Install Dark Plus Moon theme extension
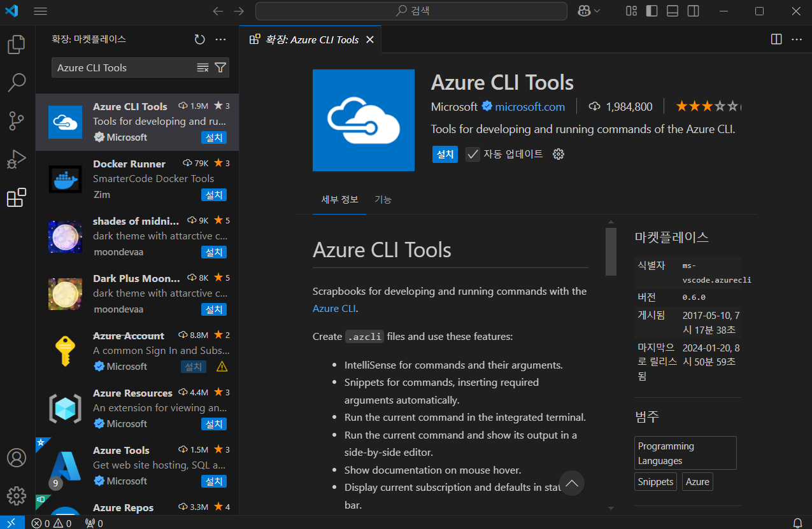This screenshot has height=529, width=812. click(x=214, y=309)
